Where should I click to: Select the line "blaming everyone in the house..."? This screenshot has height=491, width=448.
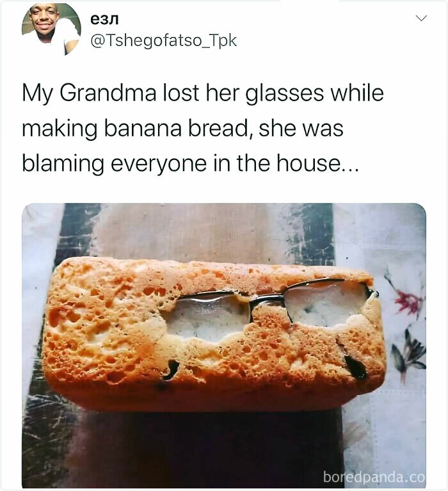(190, 163)
